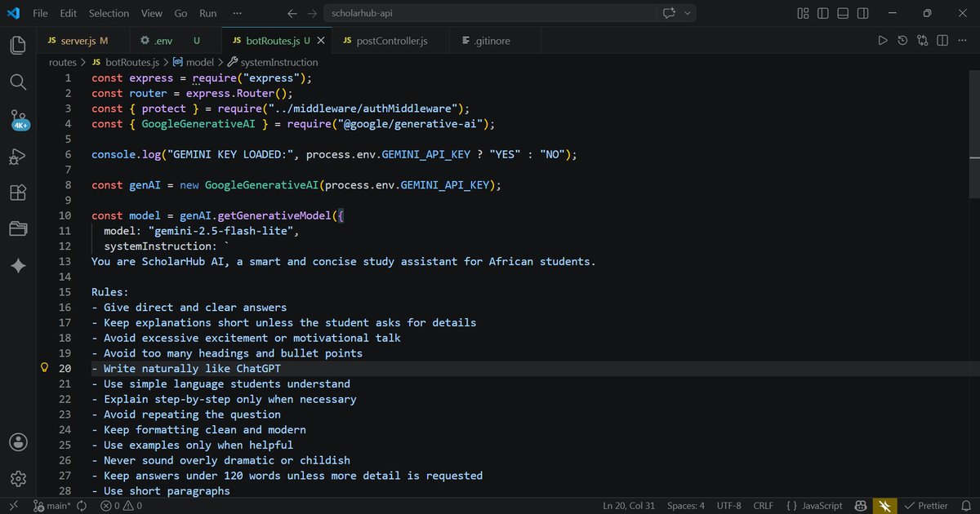Open the File menu

tap(40, 13)
